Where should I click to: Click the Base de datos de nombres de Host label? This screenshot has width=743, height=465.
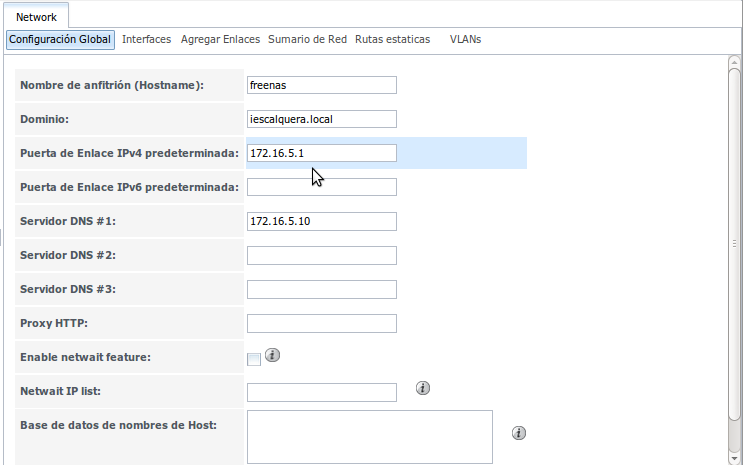pos(118,425)
